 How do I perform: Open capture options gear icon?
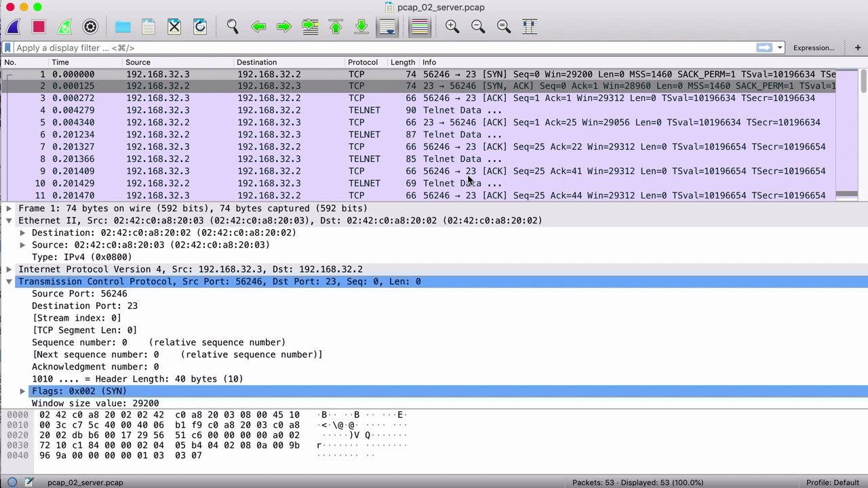(90, 26)
